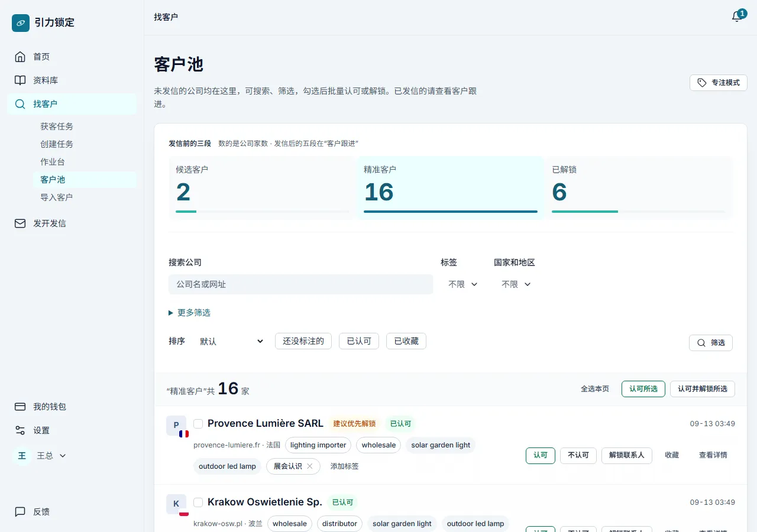Click the 资料库 book icon
Screen dimensions: 757x532
tap(20, 80)
